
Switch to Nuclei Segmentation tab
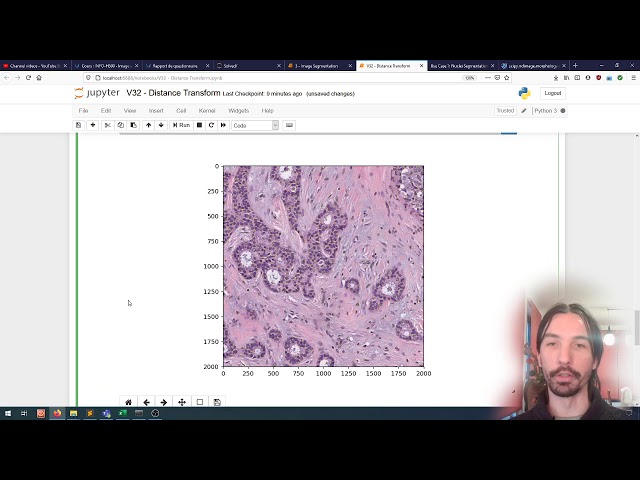pos(462,66)
